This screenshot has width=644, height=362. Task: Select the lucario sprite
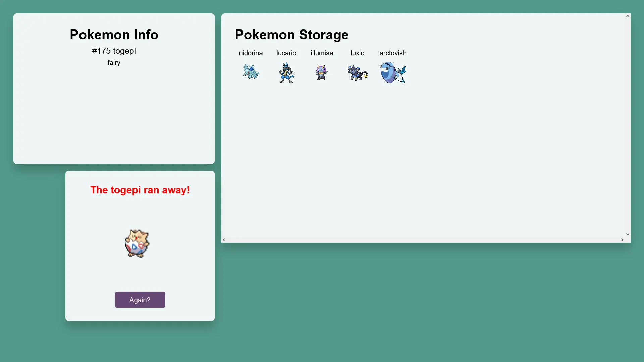[286, 73]
